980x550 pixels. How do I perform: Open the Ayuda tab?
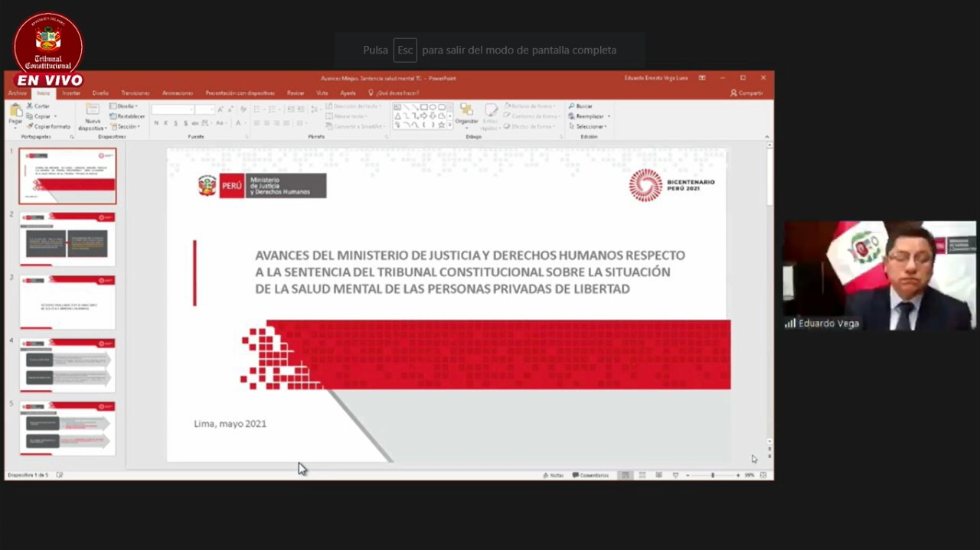coord(348,93)
